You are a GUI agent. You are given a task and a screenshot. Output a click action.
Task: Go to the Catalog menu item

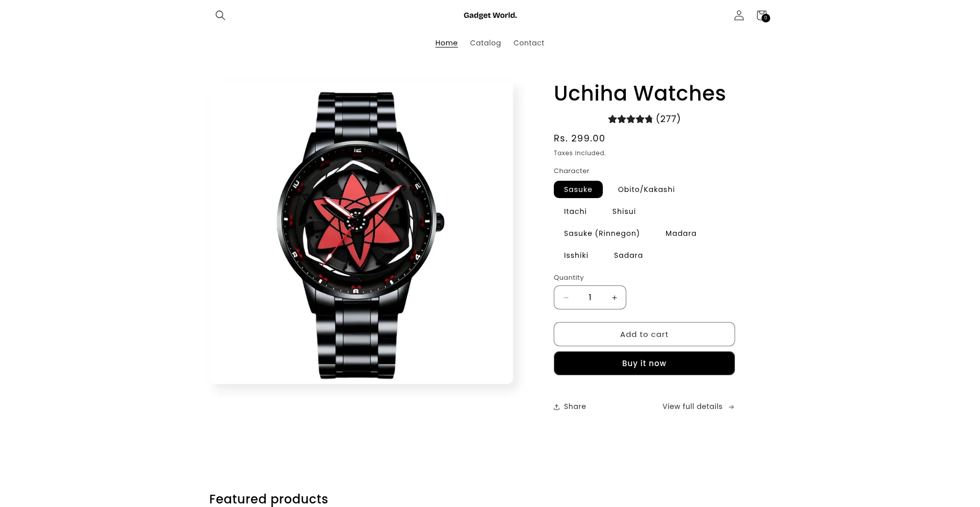click(x=485, y=43)
